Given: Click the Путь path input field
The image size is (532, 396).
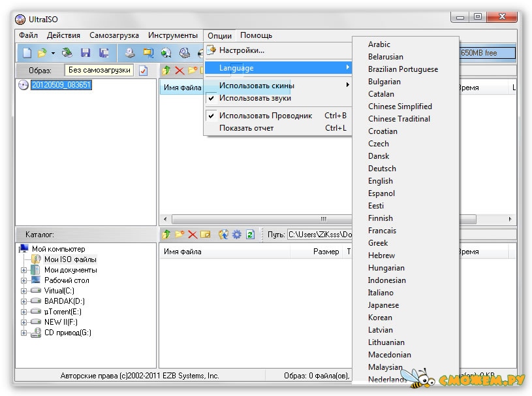Looking at the screenshot, I should click(x=321, y=235).
